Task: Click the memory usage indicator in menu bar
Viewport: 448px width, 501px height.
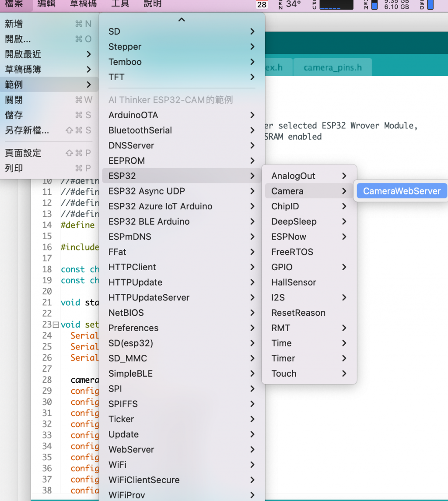Action: (x=386, y=4)
